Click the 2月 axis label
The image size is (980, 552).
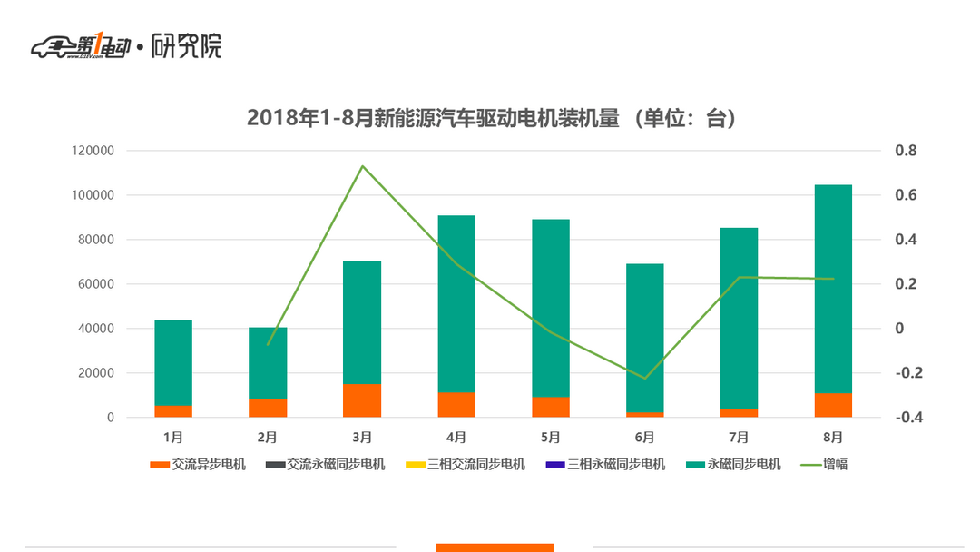pos(268,437)
